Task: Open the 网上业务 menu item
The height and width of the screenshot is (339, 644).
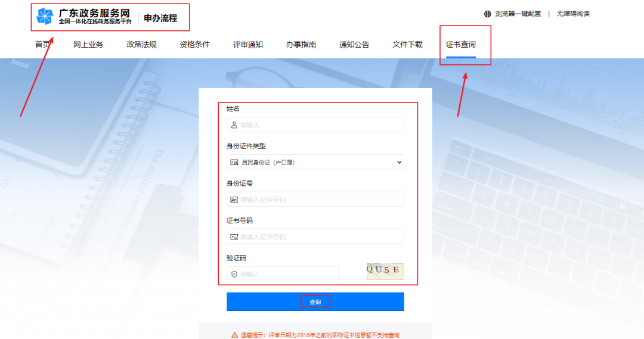Action: click(88, 45)
